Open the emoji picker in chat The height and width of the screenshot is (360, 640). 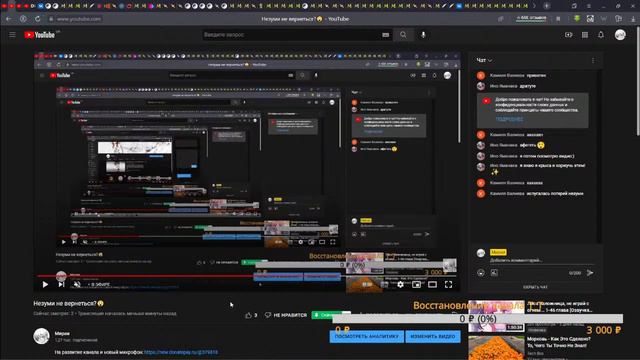pyautogui.click(x=481, y=273)
